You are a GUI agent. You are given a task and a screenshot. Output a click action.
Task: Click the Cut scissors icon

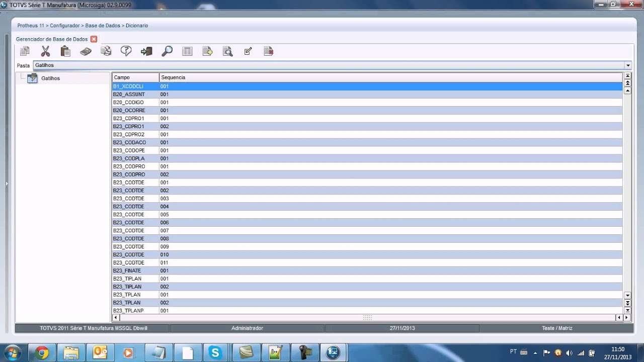click(45, 51)
